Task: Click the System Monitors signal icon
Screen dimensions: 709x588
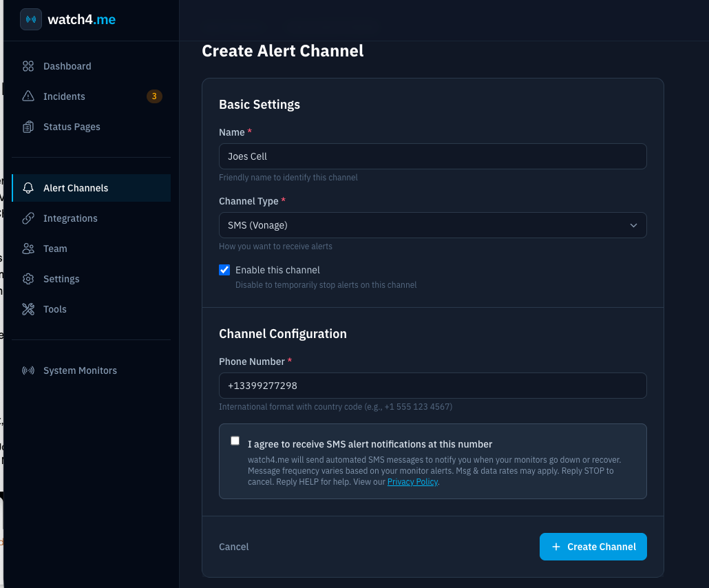Action: pyautogui.click(x=28, y=370)
